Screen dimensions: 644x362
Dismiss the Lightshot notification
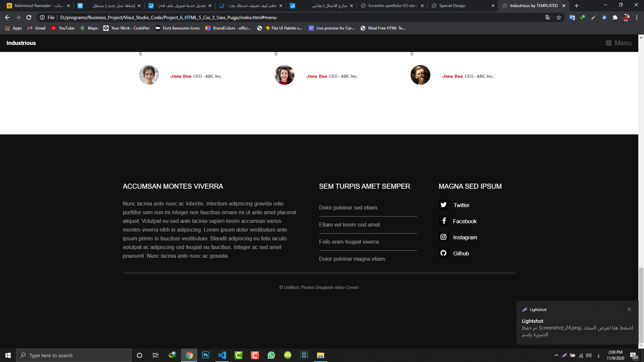(629, 309)
